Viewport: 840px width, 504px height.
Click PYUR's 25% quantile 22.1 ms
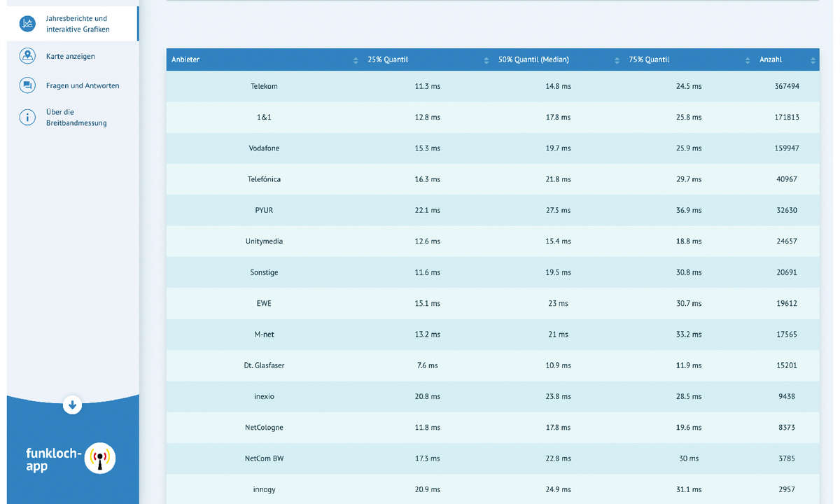(427, 210)
